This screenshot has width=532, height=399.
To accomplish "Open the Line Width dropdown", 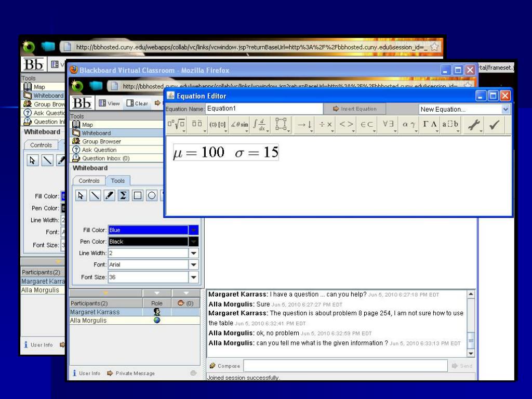I will tap(193, 253).
